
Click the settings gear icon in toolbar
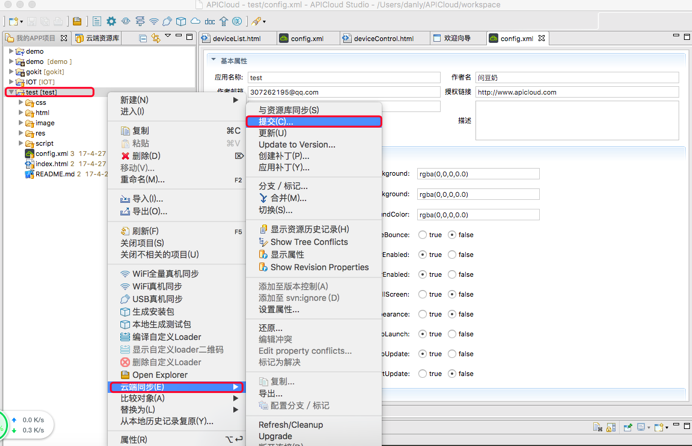[111, 21]
